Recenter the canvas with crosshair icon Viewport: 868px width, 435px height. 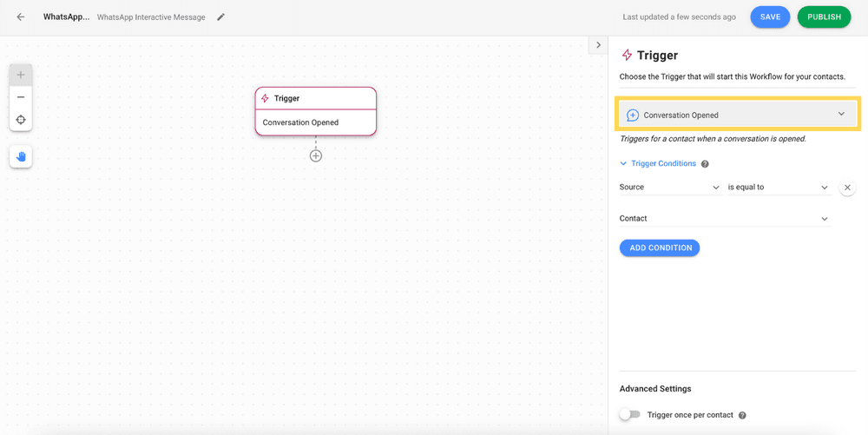coord(21,120)
